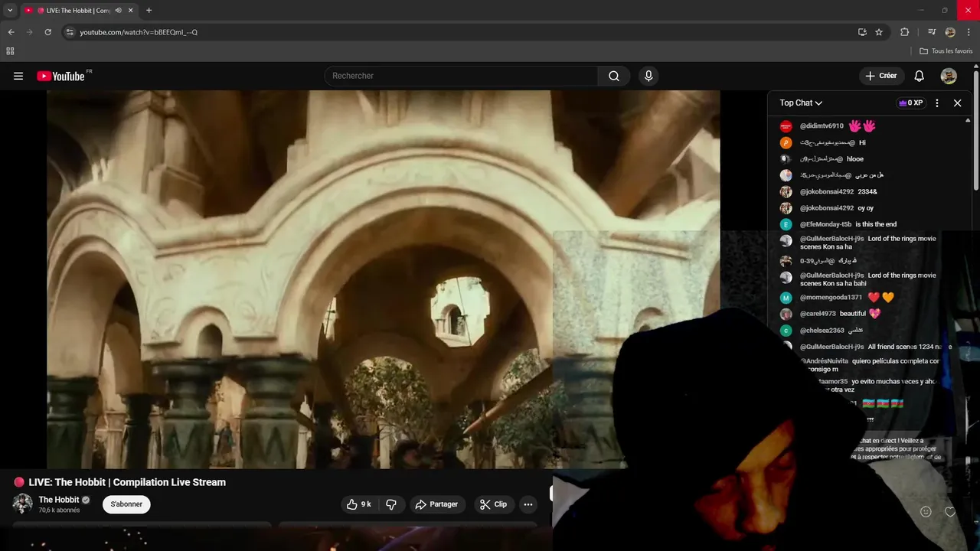Open the chat options three-dot menu
Viewport: 980px width, 551px height.
click(936, 103)
